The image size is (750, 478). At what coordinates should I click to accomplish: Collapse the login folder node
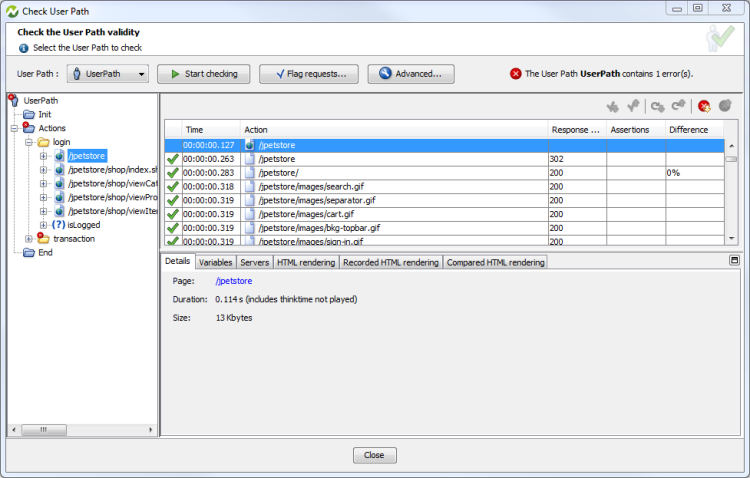(29, 142)
